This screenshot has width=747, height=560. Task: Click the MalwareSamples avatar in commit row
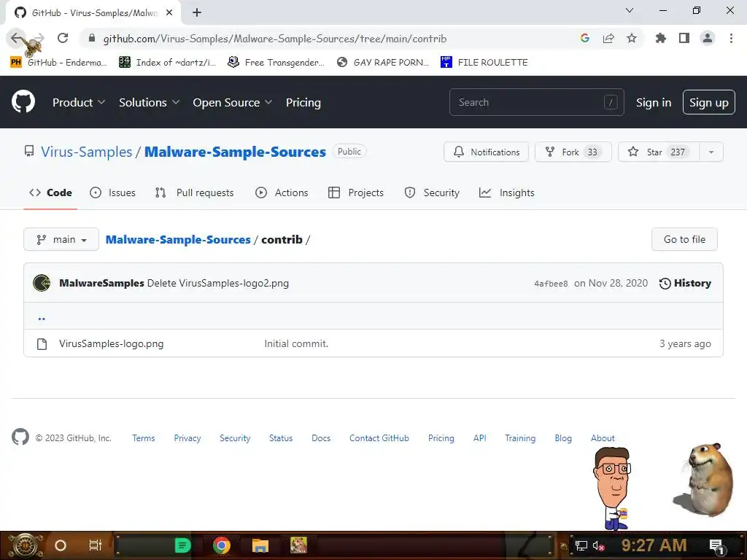point(42,283)
